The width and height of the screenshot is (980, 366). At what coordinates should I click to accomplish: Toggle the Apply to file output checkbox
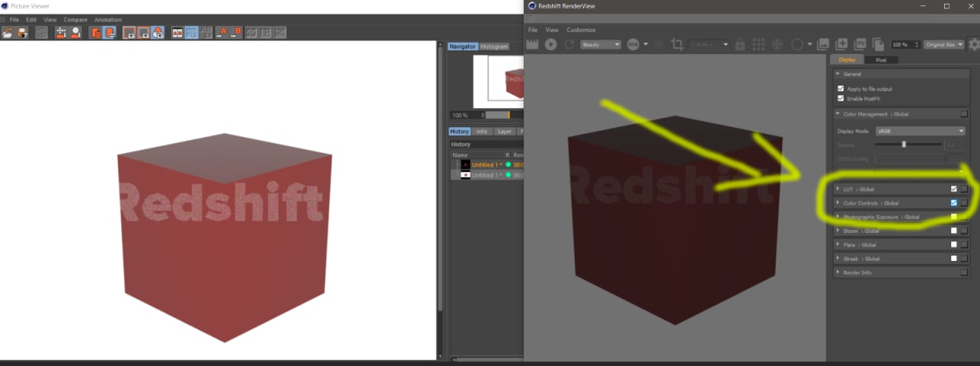point(841,89)
